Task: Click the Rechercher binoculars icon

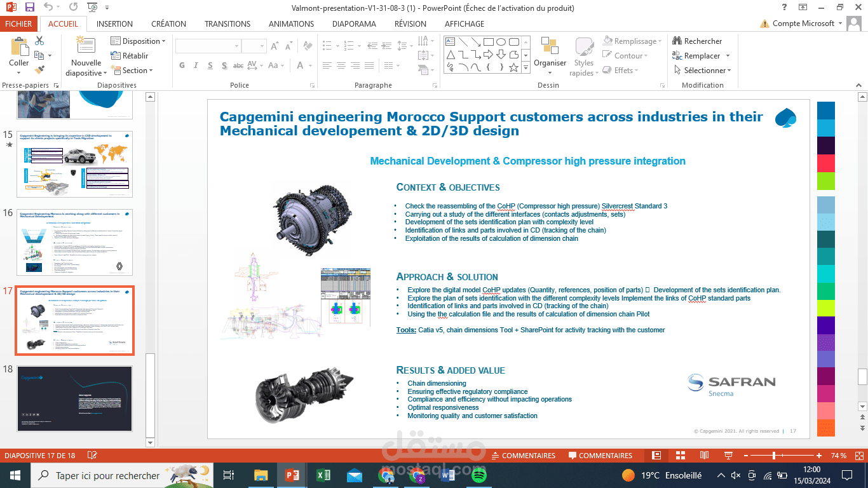Action: coord(677,41)
